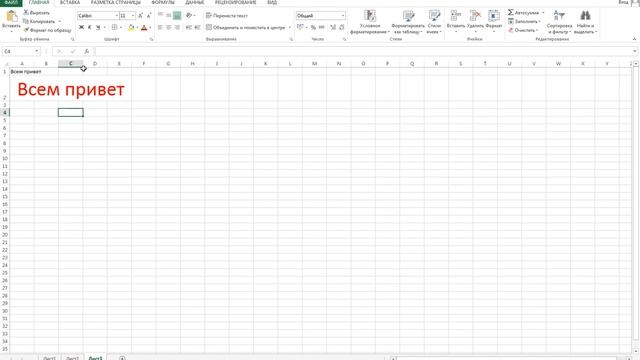
Task: Toggle bold Ж formatting
Action: [x=81, y=27]
